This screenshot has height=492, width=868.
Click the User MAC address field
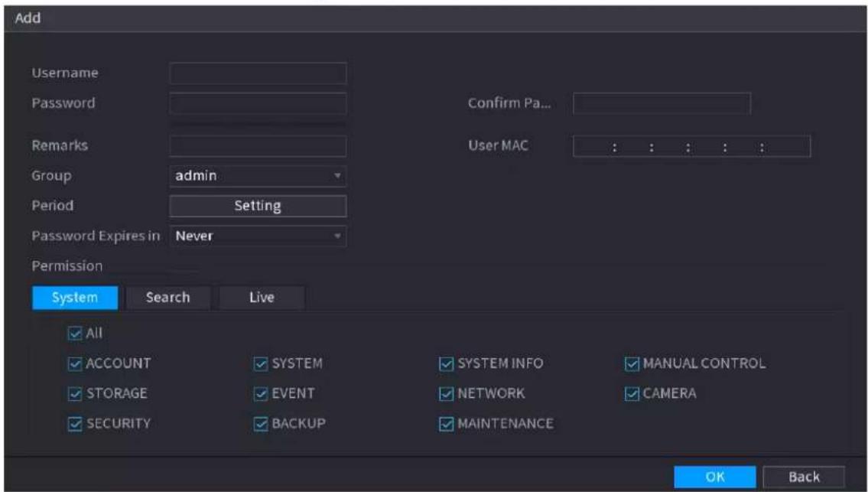(691, 146)
